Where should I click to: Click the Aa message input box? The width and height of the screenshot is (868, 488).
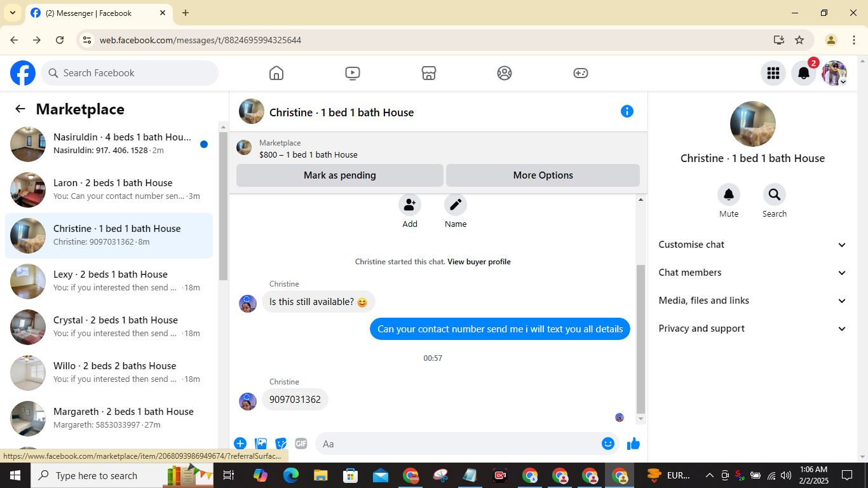pos(456,444)
